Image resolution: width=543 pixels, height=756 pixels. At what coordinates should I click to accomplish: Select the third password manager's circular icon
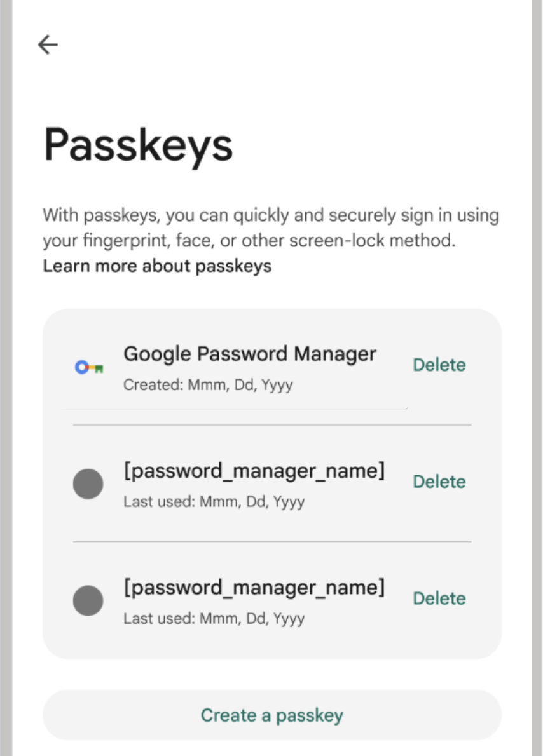[x=88, y=600]
